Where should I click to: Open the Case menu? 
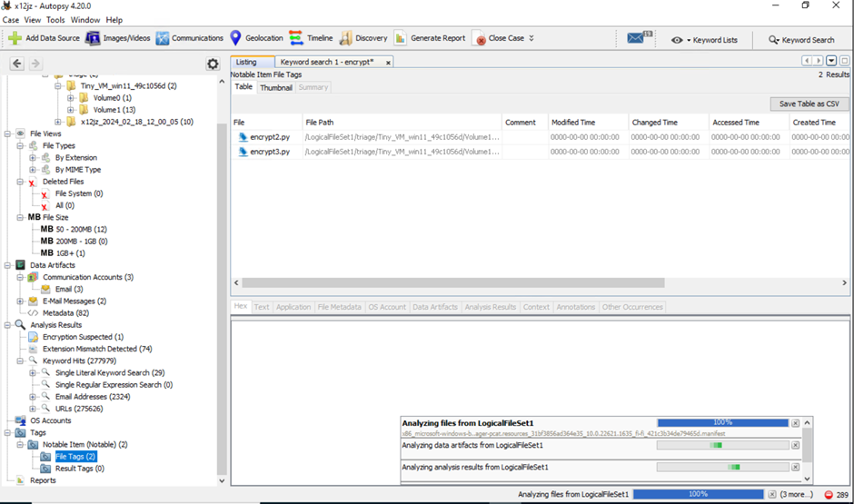(11, 20)
